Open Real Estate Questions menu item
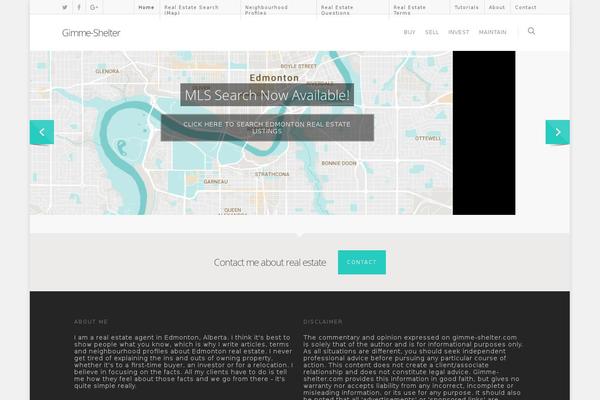The height and width of the screenshot is (400, 600). 337,10
